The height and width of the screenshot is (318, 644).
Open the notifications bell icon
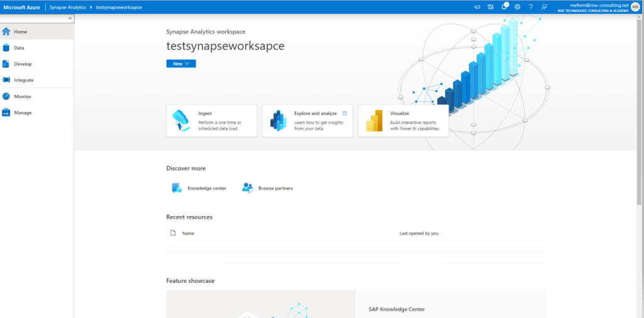point(504,6)
